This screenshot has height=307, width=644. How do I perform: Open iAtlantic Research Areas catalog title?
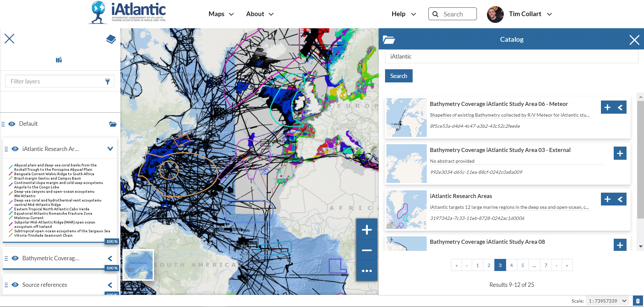tap(461, 196)
